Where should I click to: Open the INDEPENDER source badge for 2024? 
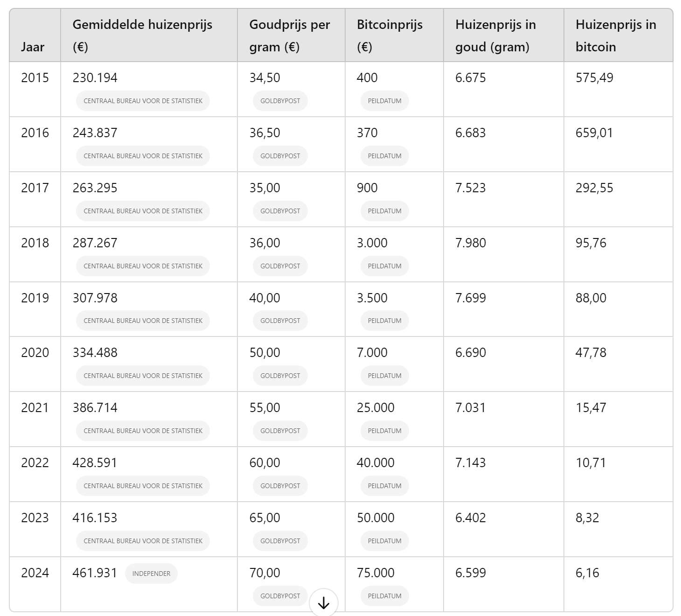151,574
